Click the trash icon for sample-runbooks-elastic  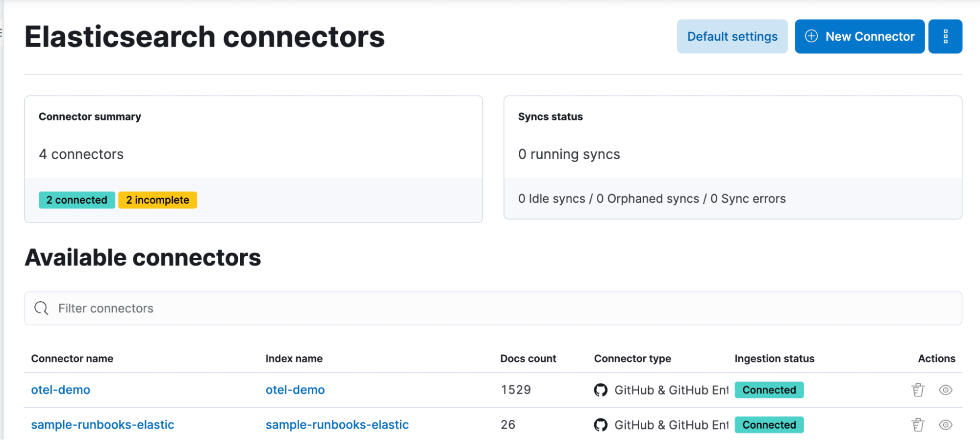[x=918, y=425]
